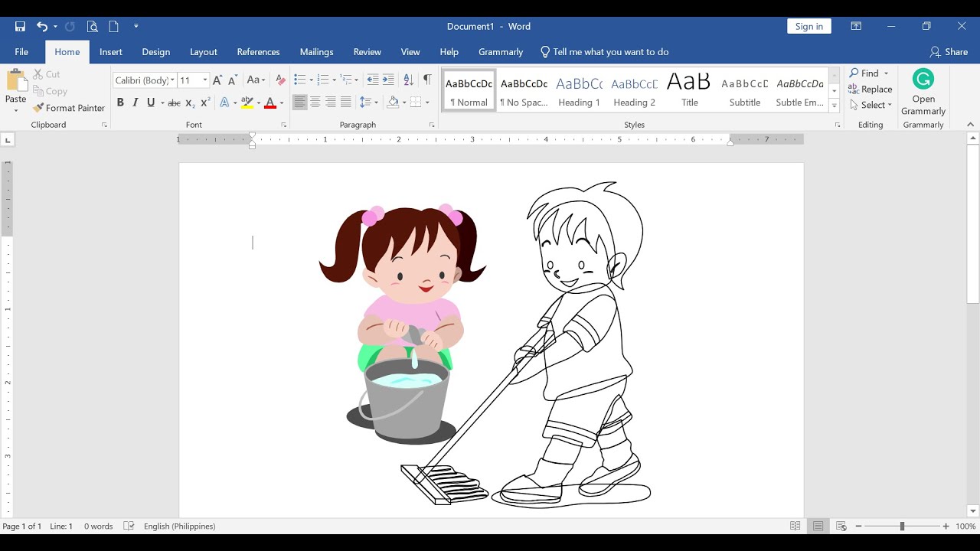Image resolution: width=980 pixels, height=551 pixels.
Task: Zoom out with the minus button
Action: (x=858, y=527)
